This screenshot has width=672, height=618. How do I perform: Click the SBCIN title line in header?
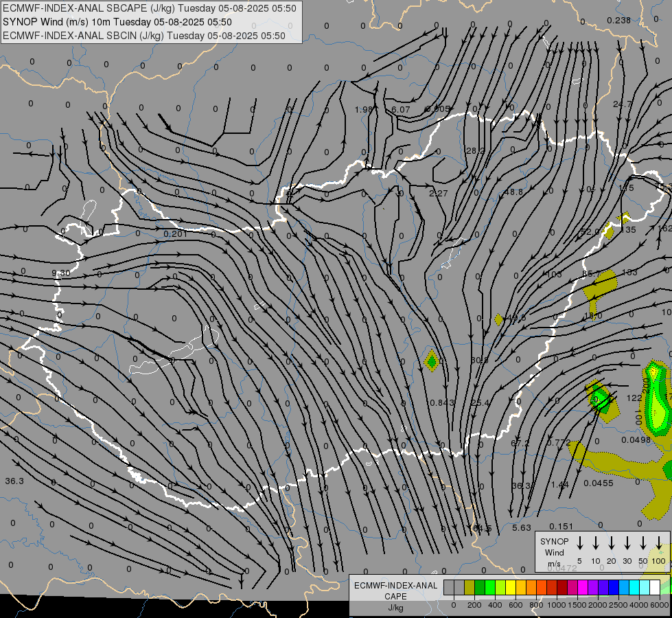[x=144, y=36]
